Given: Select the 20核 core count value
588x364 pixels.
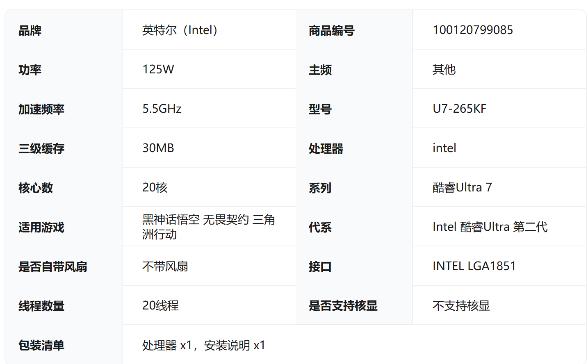Looking at the screenshot, I should 155,188.
